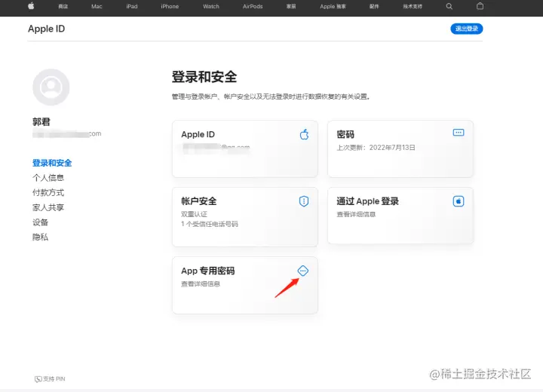Open the shopping bag icon
Image resolution: width=543 pixels, height=392 pixels.
tap(480, 6)
